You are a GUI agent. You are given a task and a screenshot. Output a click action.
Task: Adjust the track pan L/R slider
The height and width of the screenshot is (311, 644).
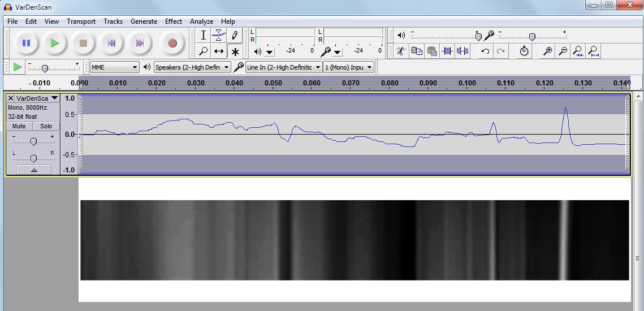(34, 158)
